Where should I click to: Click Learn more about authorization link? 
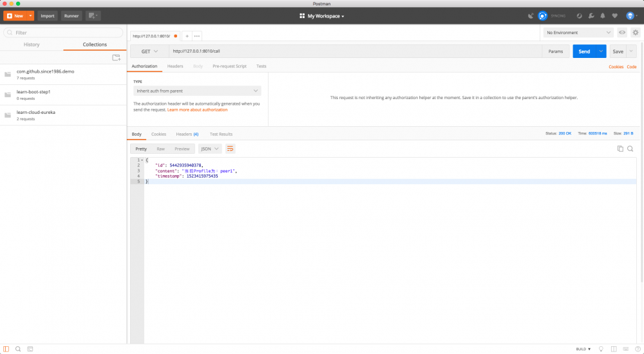pyautogui.click(x=197, y=109)
